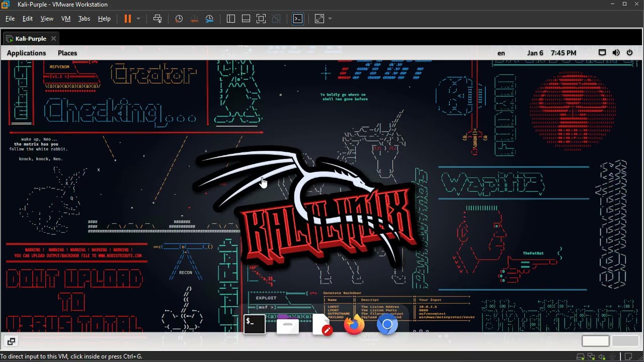Open the Edit menu
This screenshot has width=644, height=362.
click(x=28, y=19)
